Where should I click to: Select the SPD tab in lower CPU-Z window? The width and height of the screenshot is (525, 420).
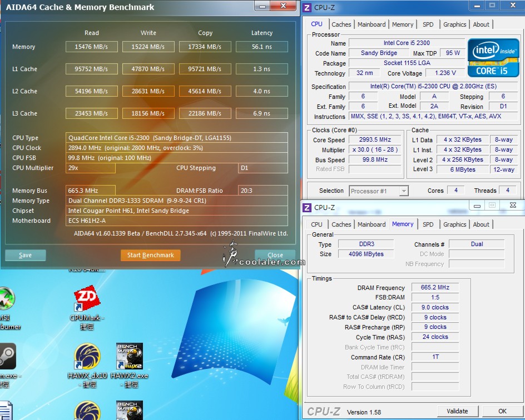428,224
